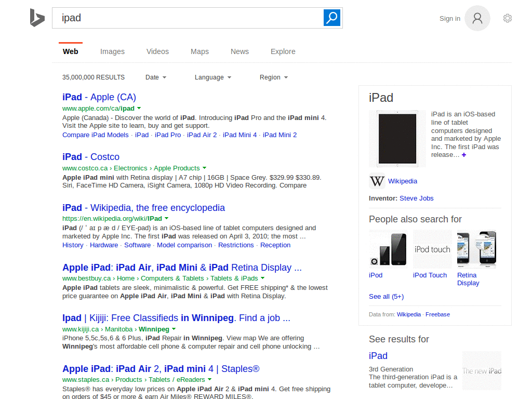Viewport: 532px width, 399px height.
Task: Switch to the Images tab
Action: [x=112, y=51]
